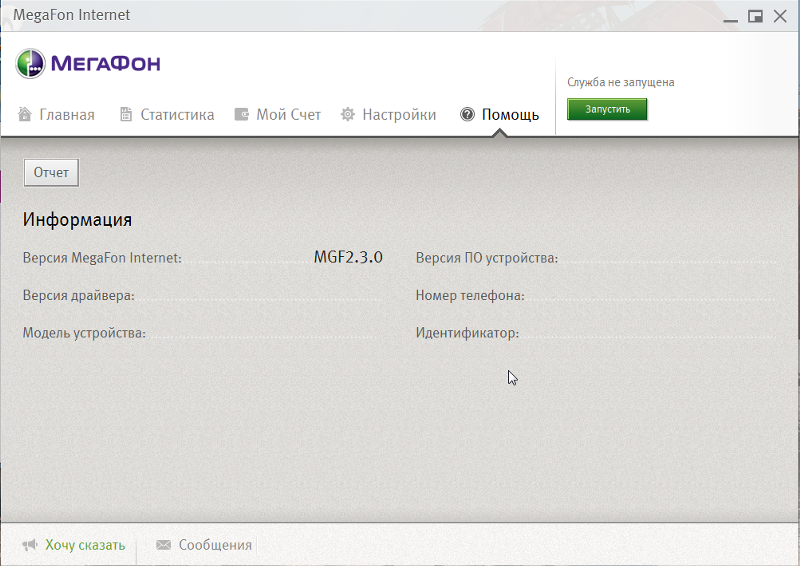
Task: Click the Версия MegaFon Internet label
Action: (102, 258)
